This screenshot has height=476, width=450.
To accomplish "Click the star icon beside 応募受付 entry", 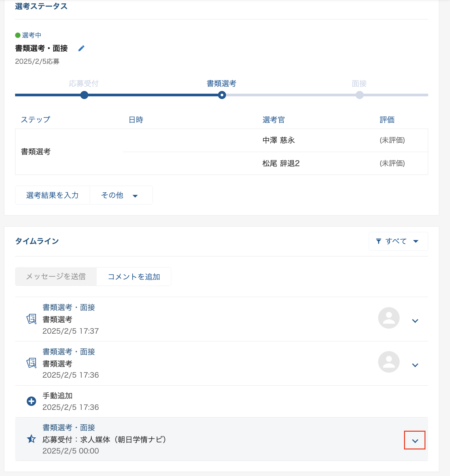I will coord(32,439).
